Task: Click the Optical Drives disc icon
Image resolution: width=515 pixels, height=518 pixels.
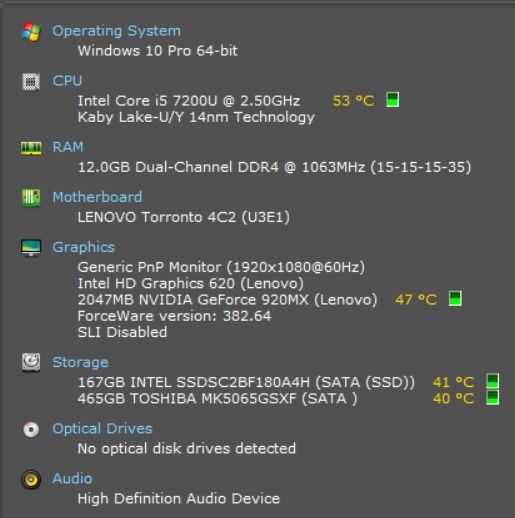Action: (x=31, y=429)
